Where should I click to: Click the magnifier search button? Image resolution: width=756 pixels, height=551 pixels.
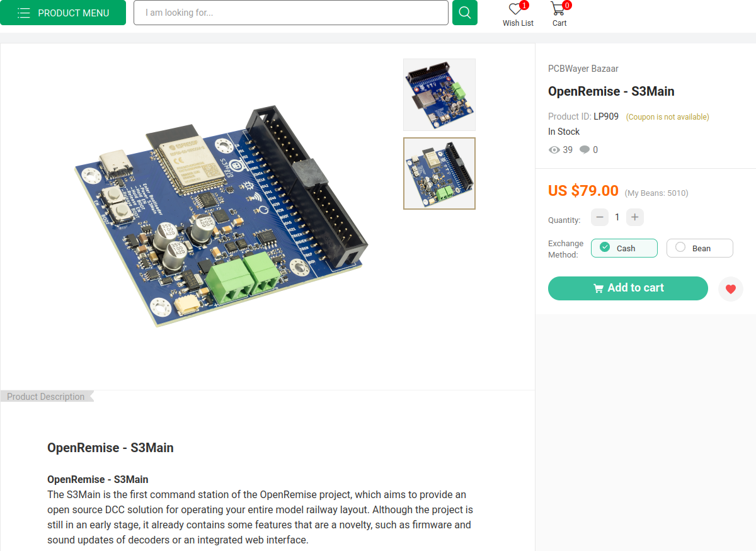pyautogui.click(x=465, y=13)
